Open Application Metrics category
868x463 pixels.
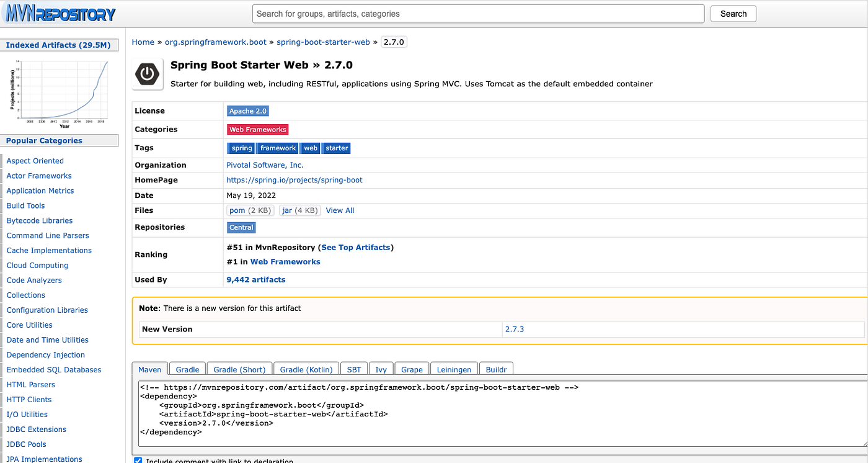(x=40, y=191)
